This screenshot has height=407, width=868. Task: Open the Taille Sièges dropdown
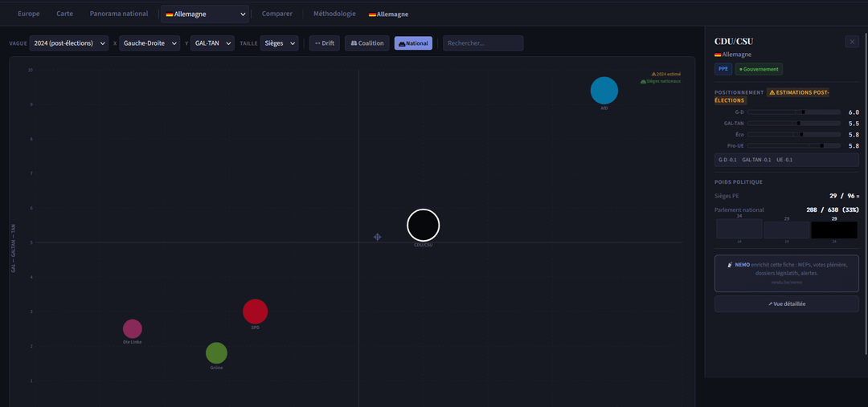pos(279,43)
